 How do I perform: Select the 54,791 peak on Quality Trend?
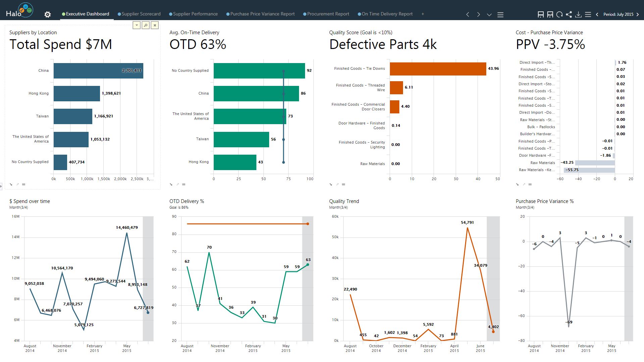click(467, 228)
